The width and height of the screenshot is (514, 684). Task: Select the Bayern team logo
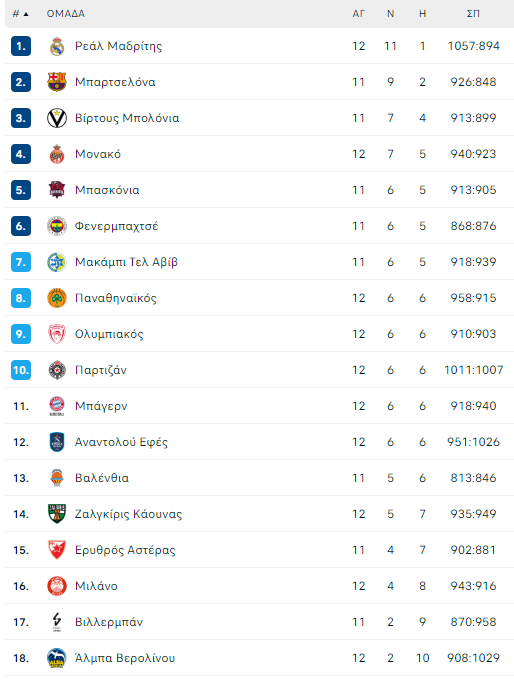(57, 406)
